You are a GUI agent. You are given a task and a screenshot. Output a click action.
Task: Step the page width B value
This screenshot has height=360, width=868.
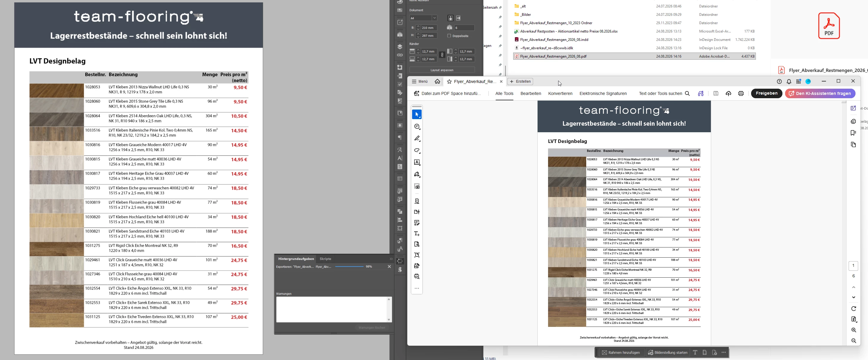tap(418, 28)
